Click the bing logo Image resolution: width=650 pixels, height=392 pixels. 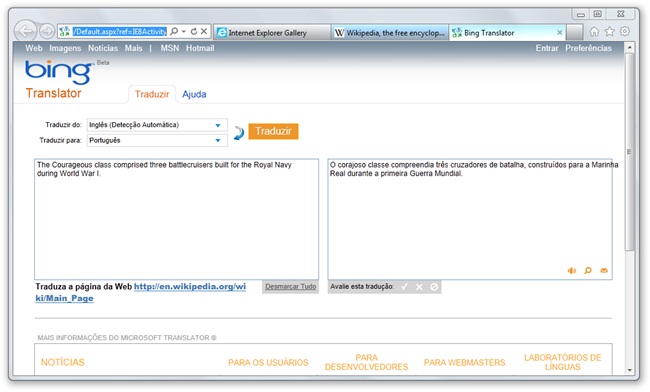[59, 72]
